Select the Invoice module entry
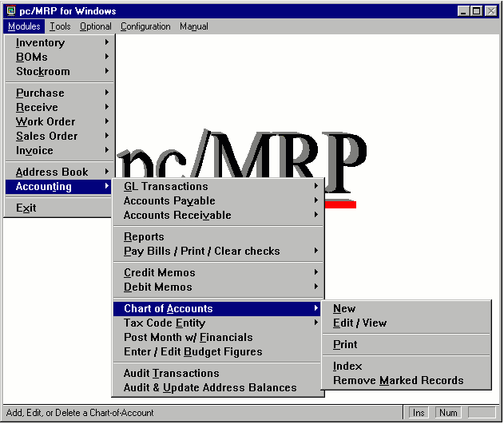This screenshot has height=424, width=504. pos(59,151)
